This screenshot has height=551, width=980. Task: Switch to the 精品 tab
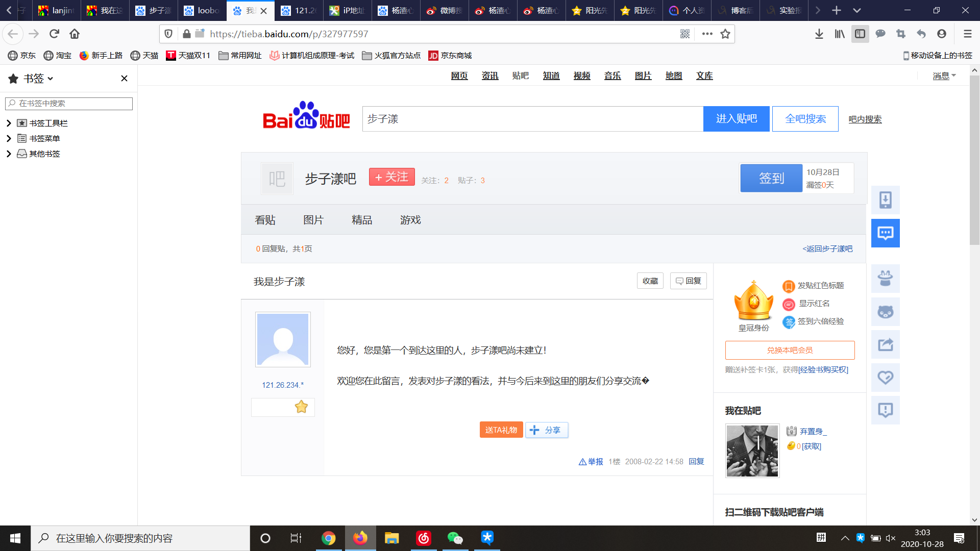coord(361,220)
